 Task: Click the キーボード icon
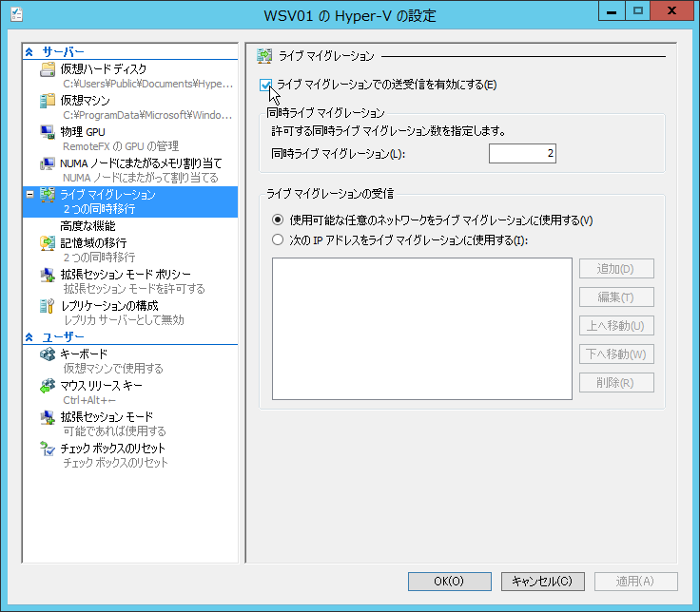48,354
